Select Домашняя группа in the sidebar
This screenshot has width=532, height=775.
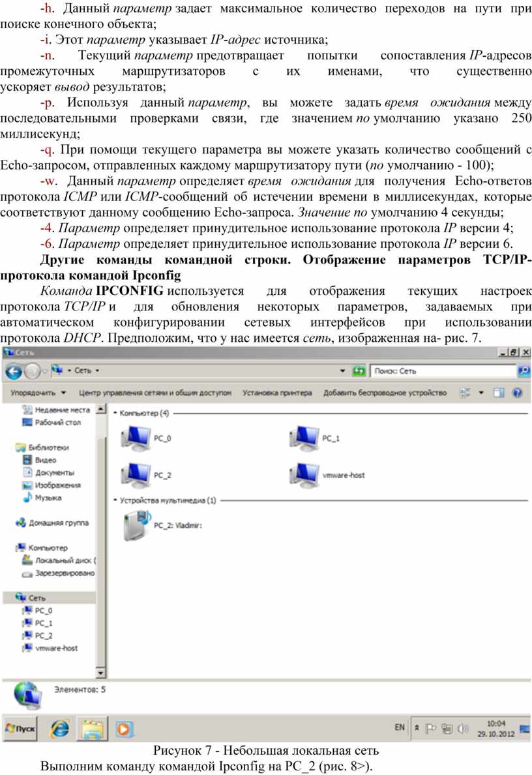[x=52, y=523]
